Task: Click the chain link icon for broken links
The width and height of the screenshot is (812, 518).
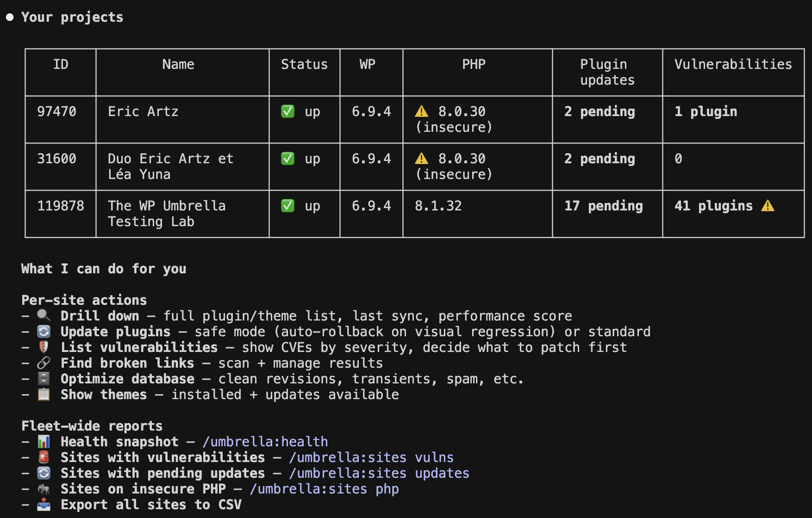Action: [x=44, y=363]
